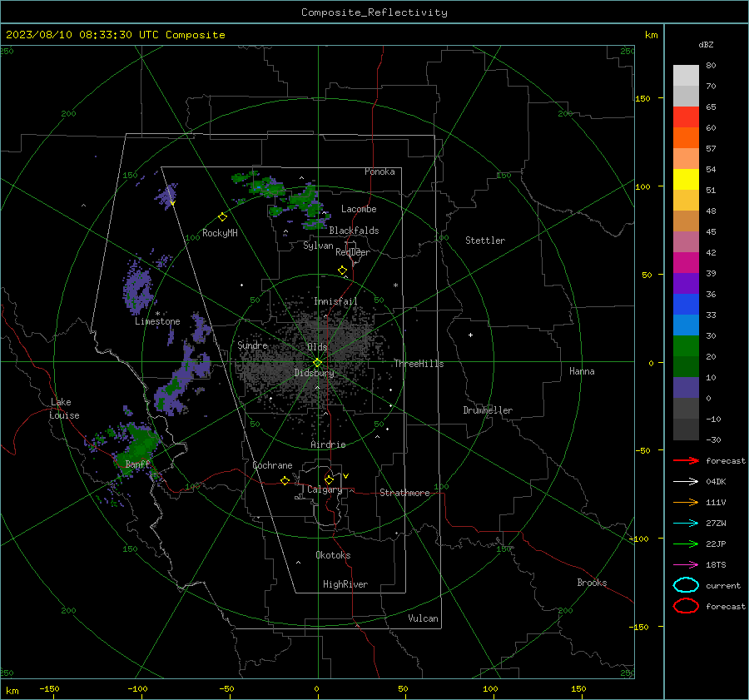This screenshot has width=749, height=700.
Task: Click the white asterisk marker near Limestone
Action: point(157,314)
